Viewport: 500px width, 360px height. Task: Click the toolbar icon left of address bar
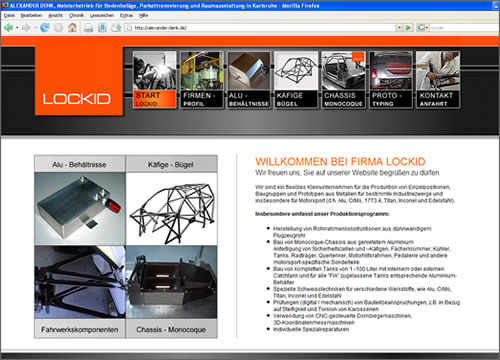point(116,28)
